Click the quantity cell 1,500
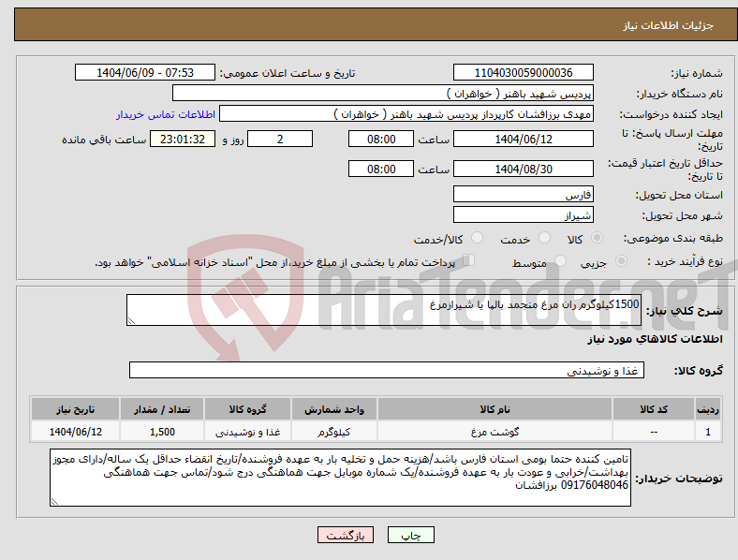738x560 pixels. pyautogui.click(x=162, y=432)
